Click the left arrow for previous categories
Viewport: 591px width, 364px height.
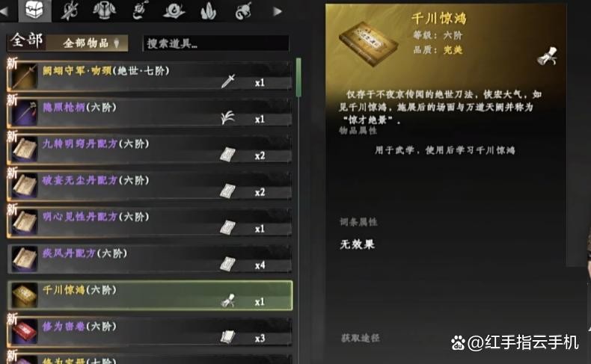4,11
